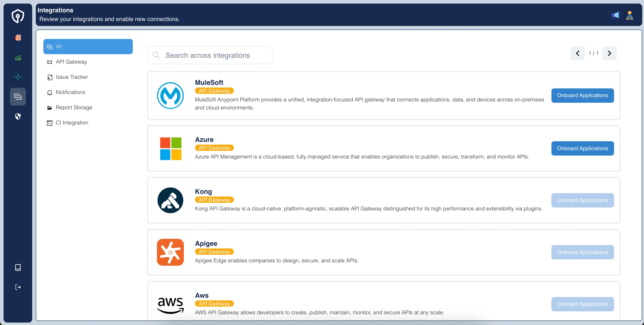Click MuleSoft's API Gateway tag
The height and width of the screenshot is (325, 644).
214,91
